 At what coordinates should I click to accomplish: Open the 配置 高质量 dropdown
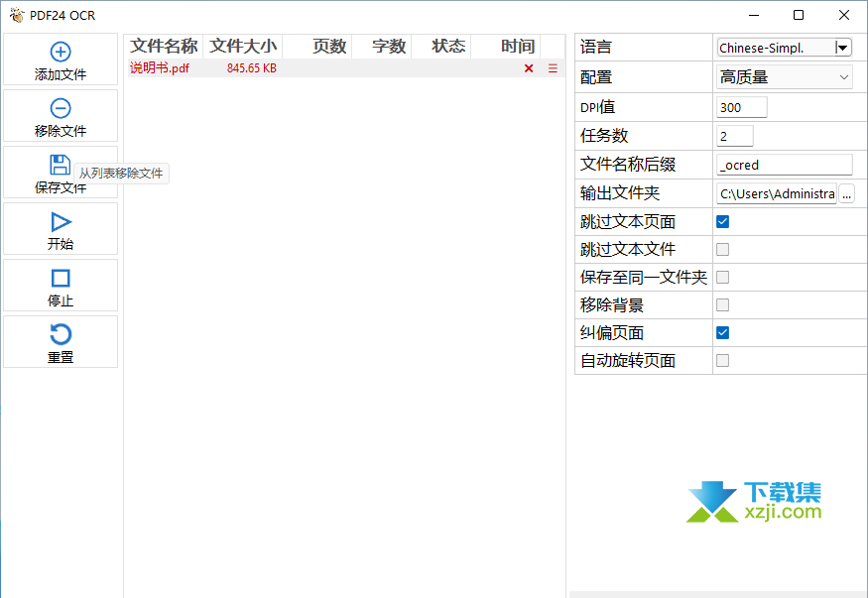(x=784, y=77)
